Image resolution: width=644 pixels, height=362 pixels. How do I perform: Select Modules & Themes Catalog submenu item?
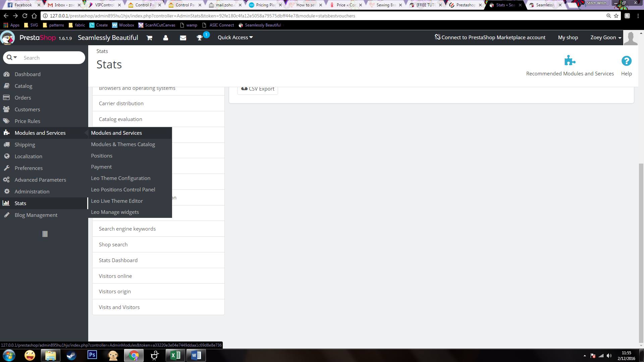pos(123,144)
